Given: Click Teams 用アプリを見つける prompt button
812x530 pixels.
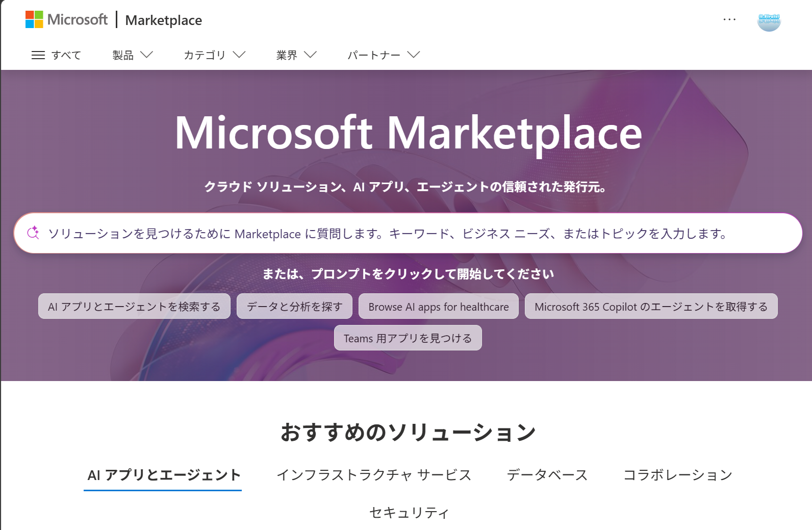Looking at the screenshot, I should 408,338.
